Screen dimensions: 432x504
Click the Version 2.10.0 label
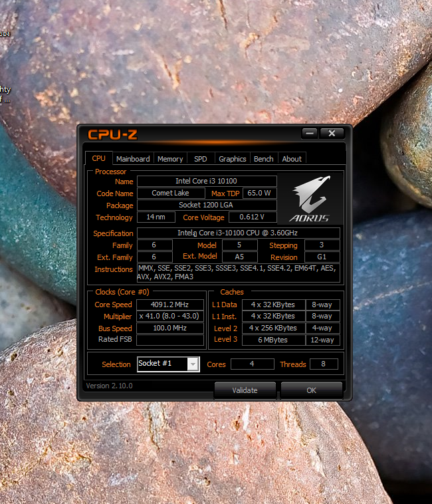(109, 386)
